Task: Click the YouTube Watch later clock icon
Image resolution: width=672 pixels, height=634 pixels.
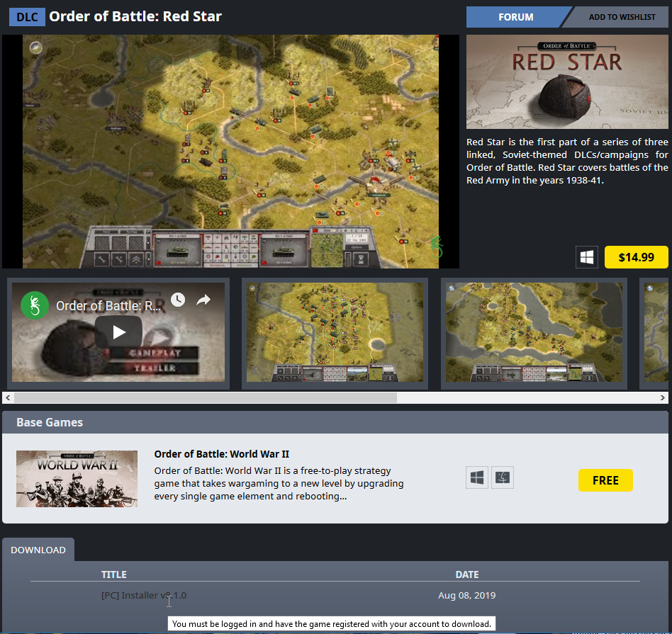Action: 177,300
